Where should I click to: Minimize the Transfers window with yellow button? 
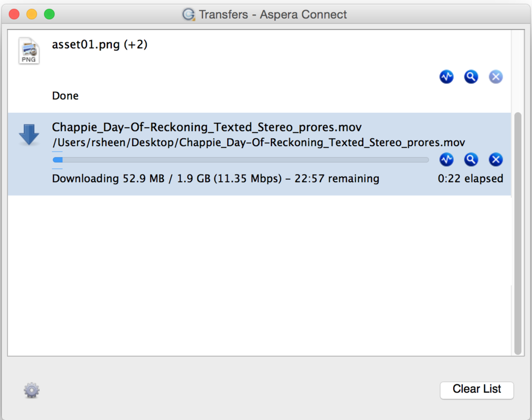click(32, 14)
